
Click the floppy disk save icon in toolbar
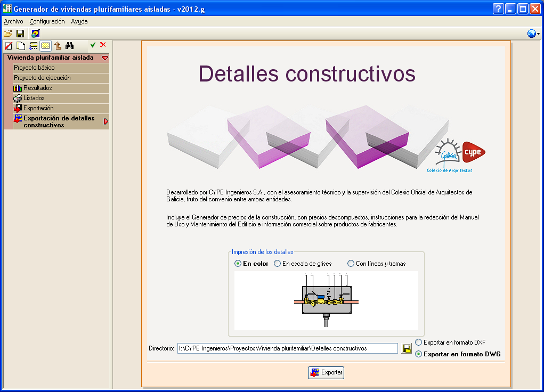(x=20, y=34)
